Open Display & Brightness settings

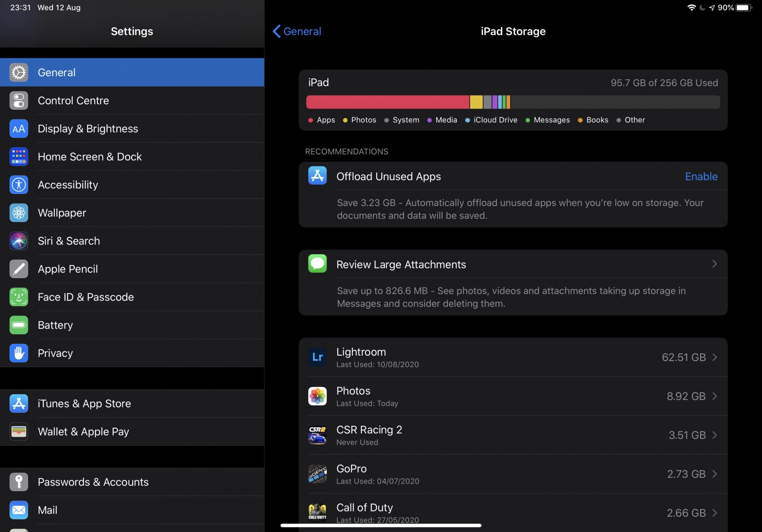tap(132, 129)
